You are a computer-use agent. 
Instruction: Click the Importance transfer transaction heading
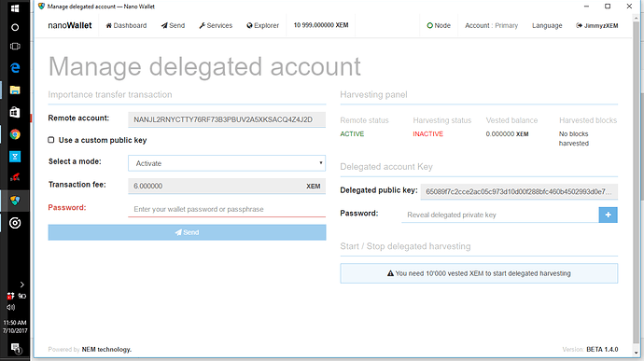point(110,94)
